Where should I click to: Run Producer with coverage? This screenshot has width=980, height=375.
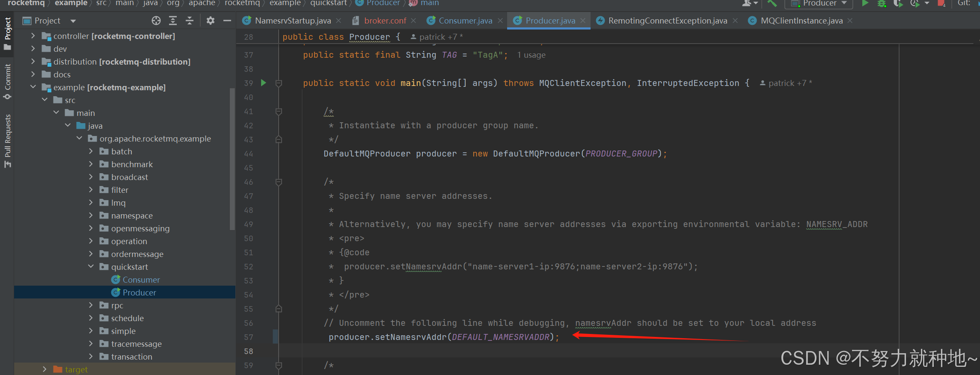898,3
